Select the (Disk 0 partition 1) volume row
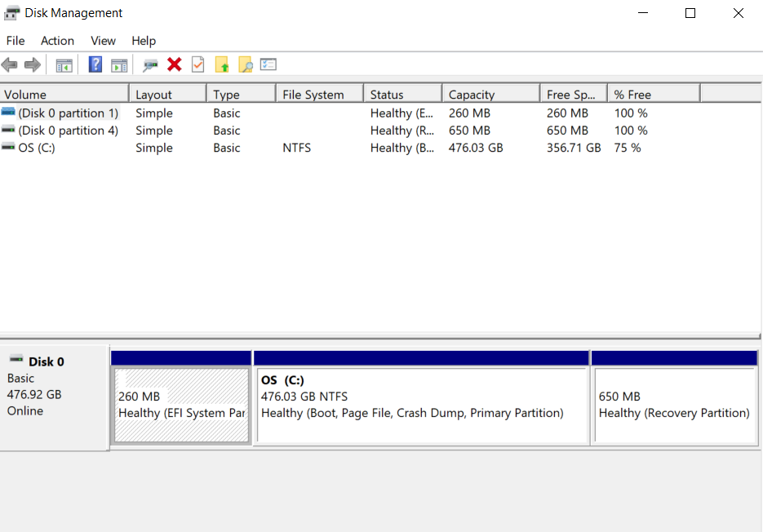Image resolution: width=763 pixels, height=532 pixels. click(x=350, y=113)
